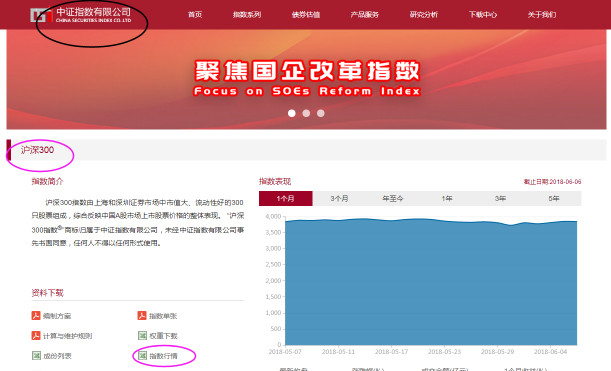The image size is (611, 371).
Task: Select the second banner carousel dot
Action: click(306, 113)
